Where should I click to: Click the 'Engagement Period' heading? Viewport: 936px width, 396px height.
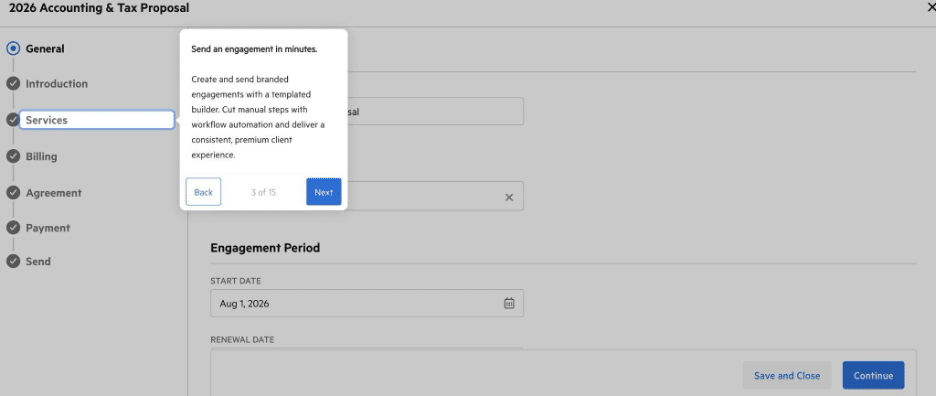[265, 247]
